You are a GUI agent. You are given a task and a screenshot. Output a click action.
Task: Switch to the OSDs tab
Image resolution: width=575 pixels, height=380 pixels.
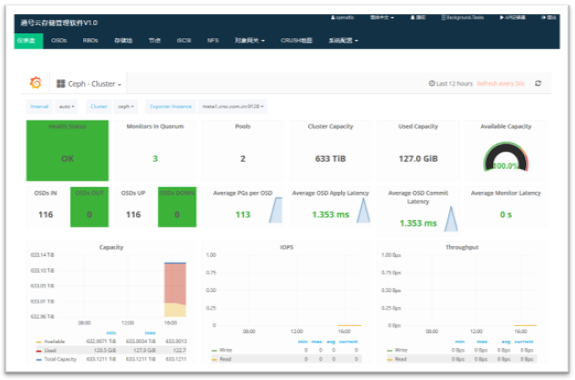pyautogui.click(x=59, y=40)
